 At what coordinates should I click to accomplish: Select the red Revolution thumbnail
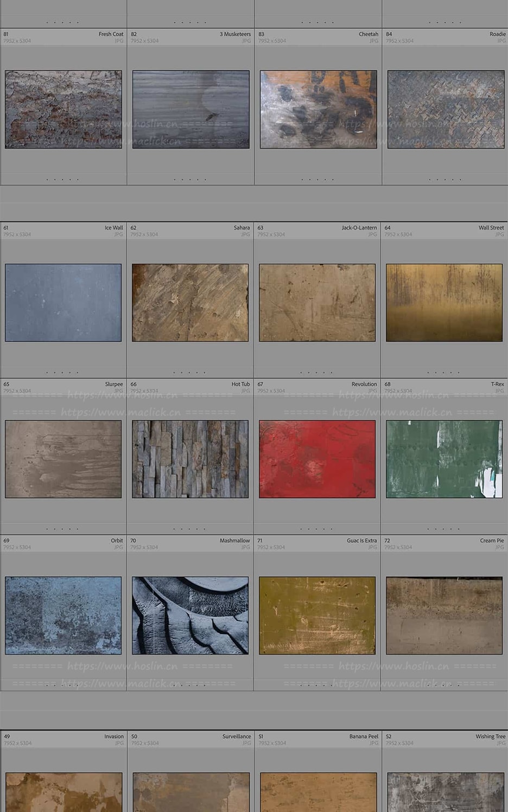click(317, 459)
